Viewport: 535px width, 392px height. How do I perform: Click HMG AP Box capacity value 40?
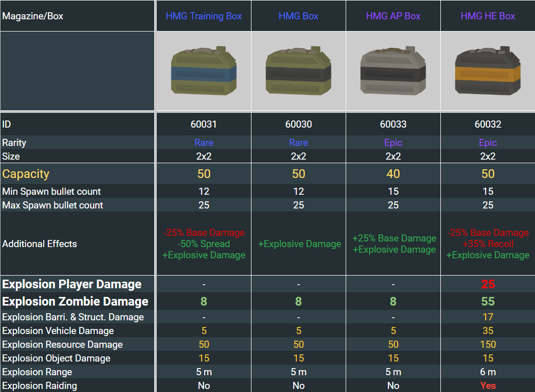pyautogui.click(x=393, y=174)
